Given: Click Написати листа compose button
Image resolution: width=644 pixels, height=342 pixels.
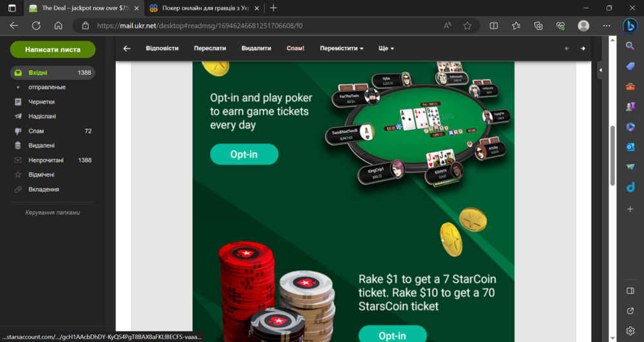Looking at the screenshot, I should point(53,50).
